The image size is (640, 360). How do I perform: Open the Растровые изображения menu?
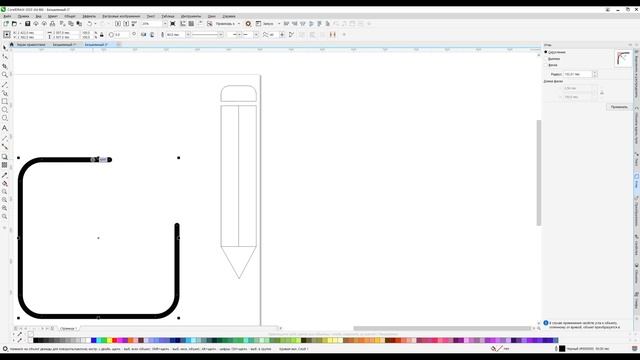121,16
